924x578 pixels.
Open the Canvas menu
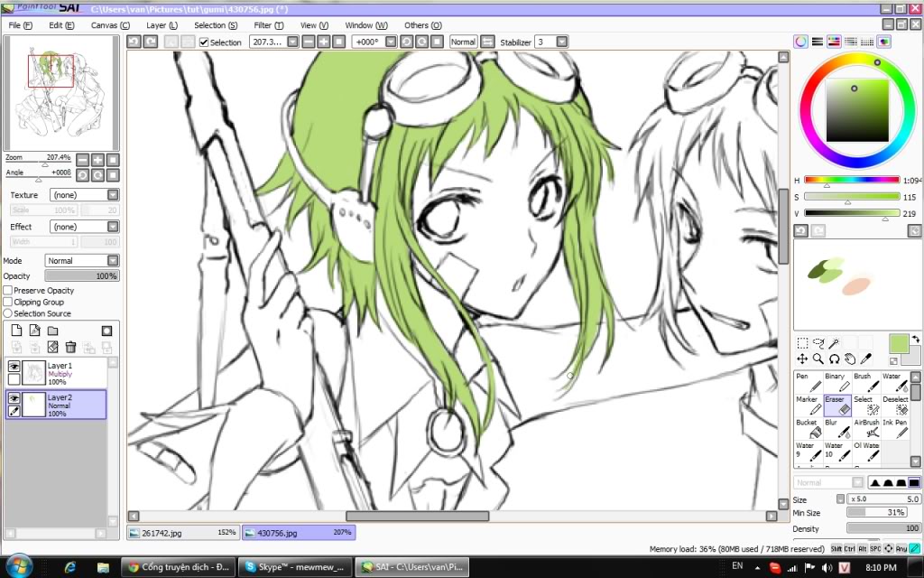coord(110,25)
